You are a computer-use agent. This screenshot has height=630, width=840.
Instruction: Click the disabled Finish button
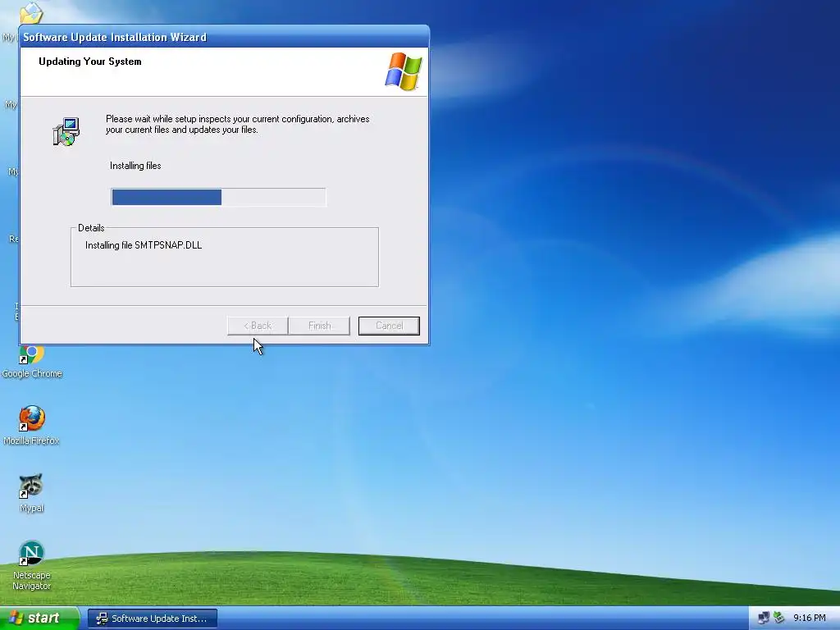pos(319,326)
